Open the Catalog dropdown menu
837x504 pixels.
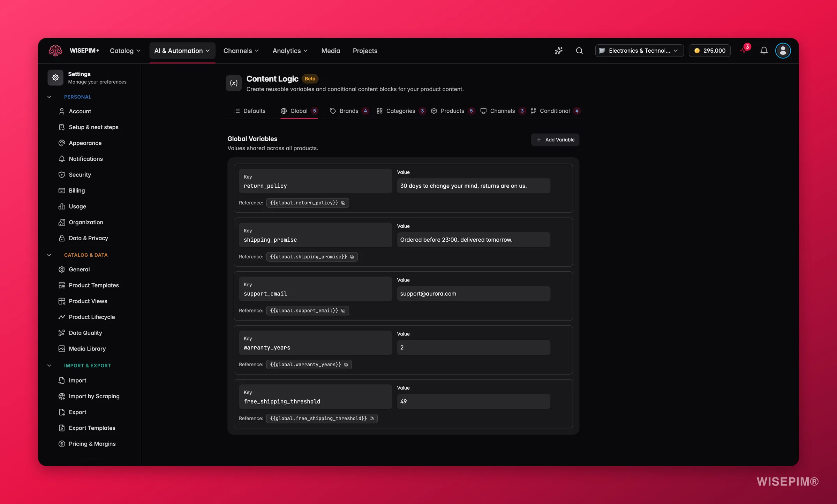[x=125, y=51]
